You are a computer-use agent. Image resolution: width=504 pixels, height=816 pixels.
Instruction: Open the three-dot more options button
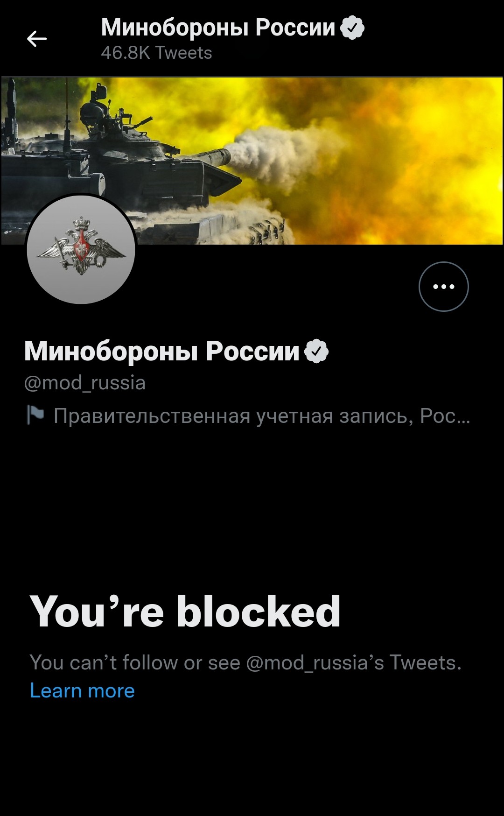point(443,287)
